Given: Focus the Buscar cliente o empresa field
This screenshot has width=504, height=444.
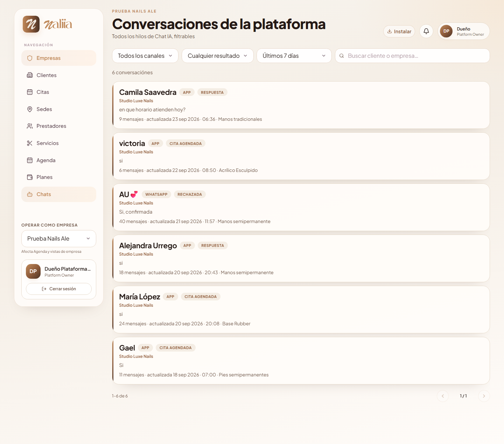Looking at the screenshot, I should tap(412, 56).
